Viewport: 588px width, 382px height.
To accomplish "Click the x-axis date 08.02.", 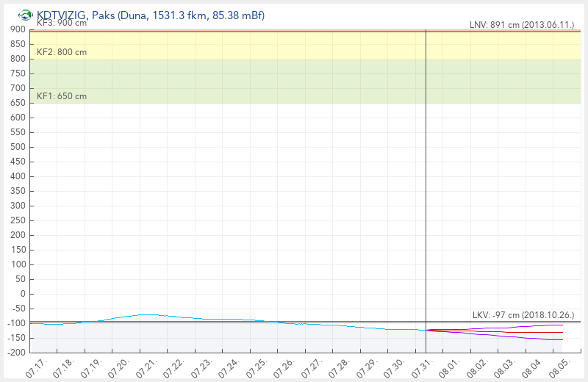I will (x=477, y=367).
